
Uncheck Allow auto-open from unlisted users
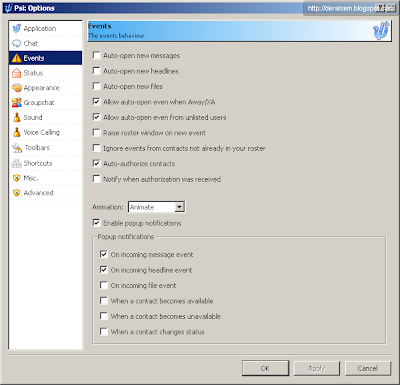tap(96, 117)
